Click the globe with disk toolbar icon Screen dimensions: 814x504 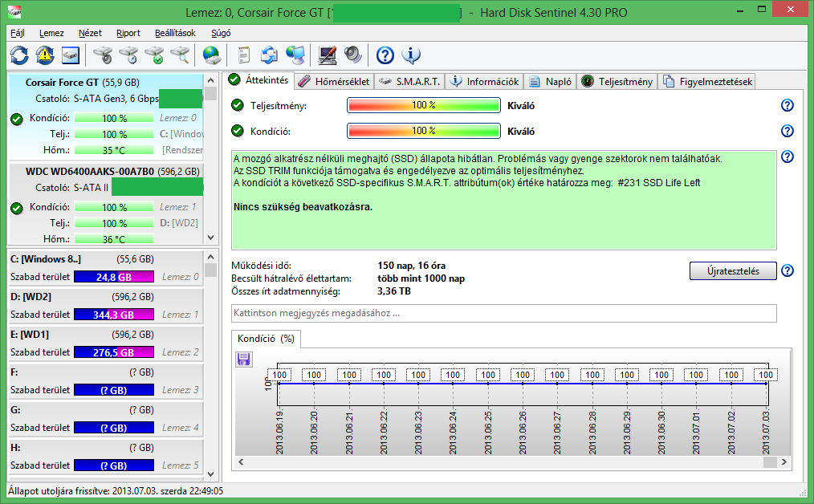[212, 55]
